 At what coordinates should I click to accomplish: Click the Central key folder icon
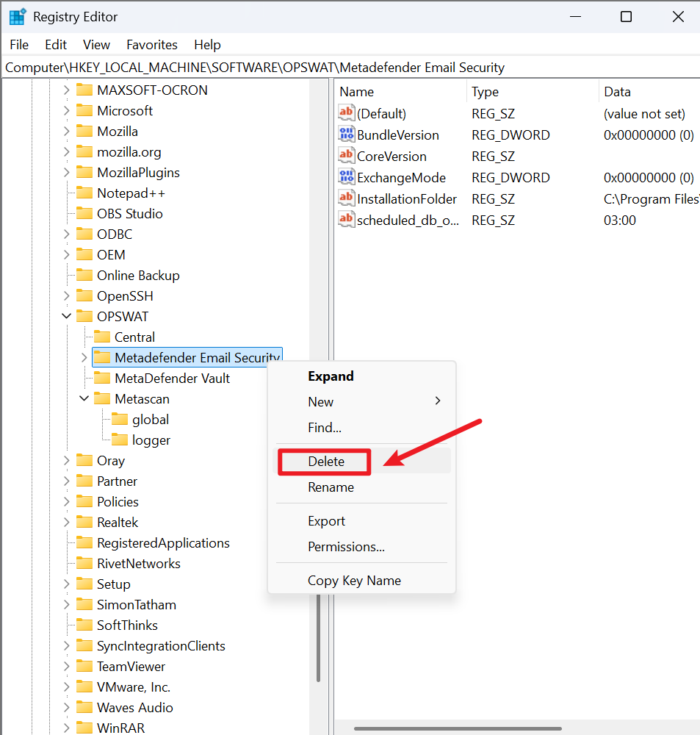point(102,337)
